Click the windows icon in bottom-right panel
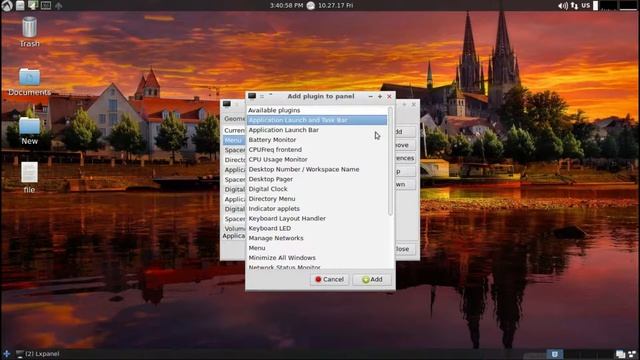 point(620,354)
